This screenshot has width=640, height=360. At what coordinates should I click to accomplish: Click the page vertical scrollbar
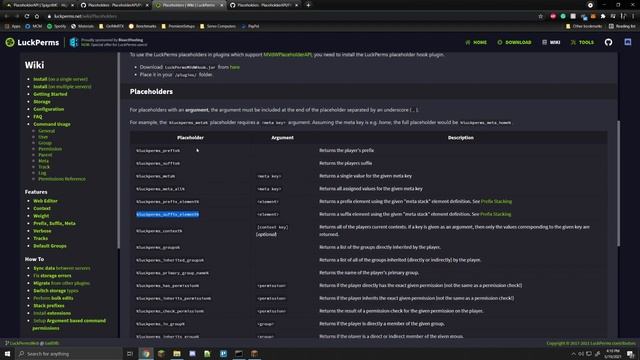tap(619, 183)
